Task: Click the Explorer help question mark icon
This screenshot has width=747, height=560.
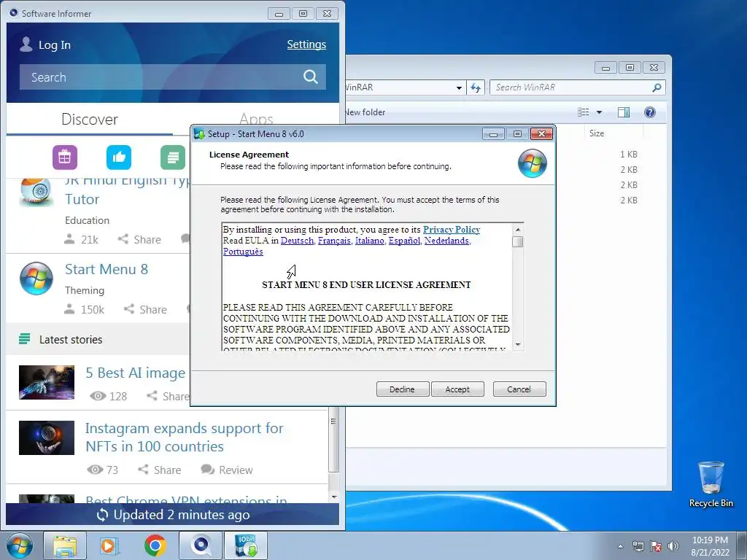Action: [650, 112]
